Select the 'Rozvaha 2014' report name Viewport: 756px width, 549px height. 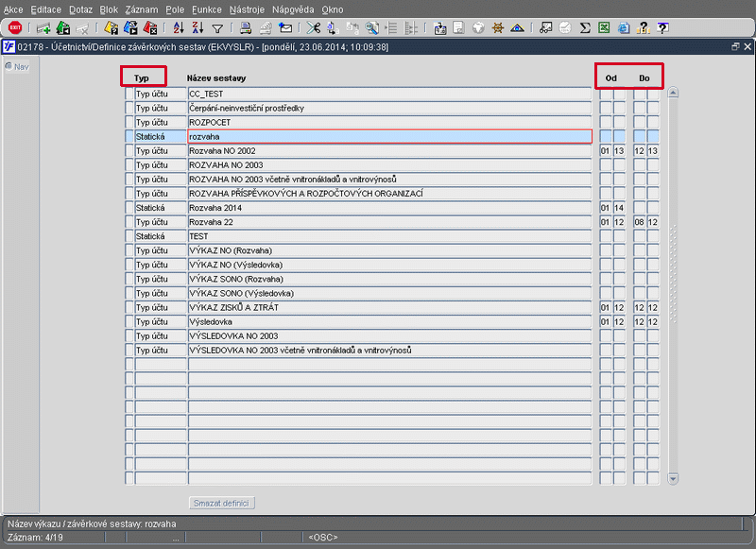(x=389, y=208)
